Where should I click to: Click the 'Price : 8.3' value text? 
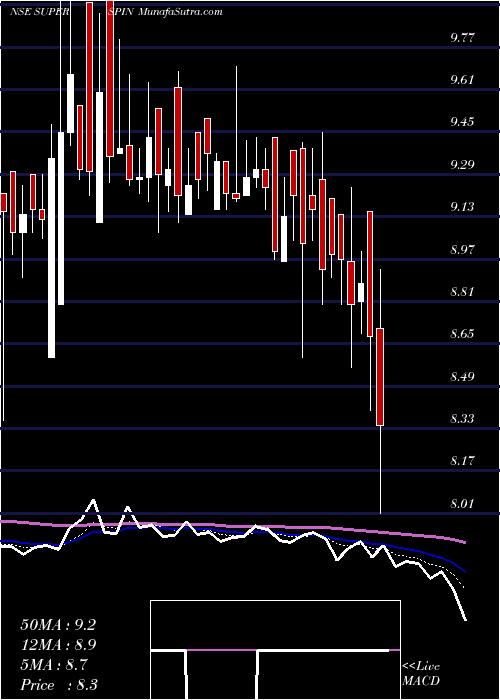coord(58,685)
